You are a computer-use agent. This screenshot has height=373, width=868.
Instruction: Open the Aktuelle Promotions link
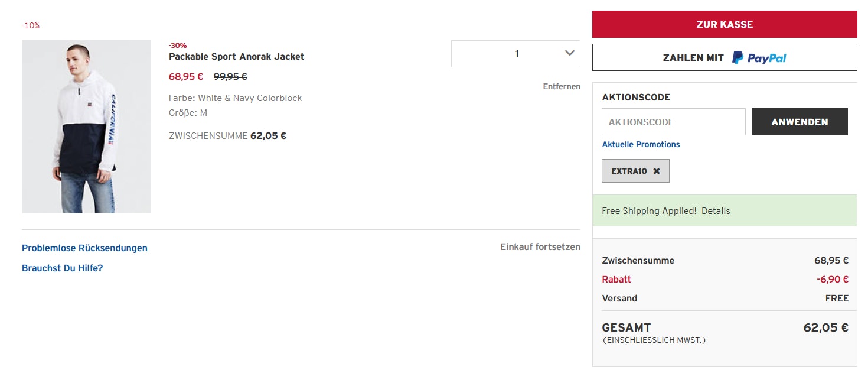[641, 144]
